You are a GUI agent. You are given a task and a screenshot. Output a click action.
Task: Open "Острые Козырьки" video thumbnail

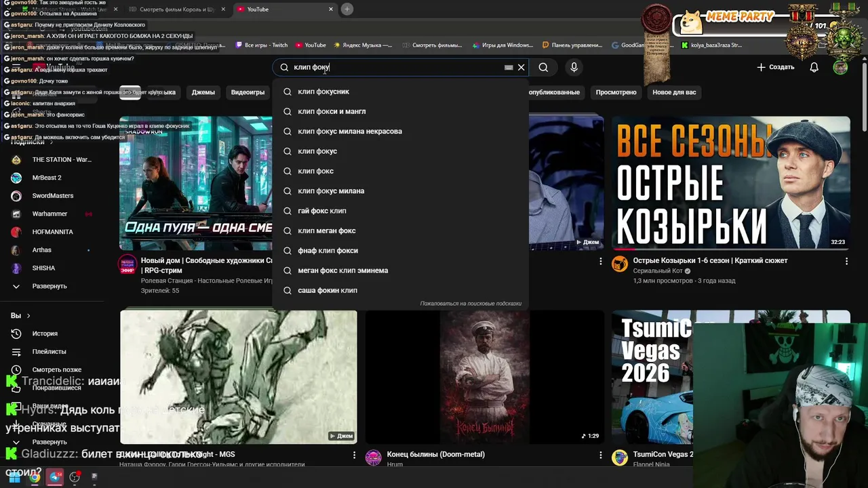(x=731, y=183)
